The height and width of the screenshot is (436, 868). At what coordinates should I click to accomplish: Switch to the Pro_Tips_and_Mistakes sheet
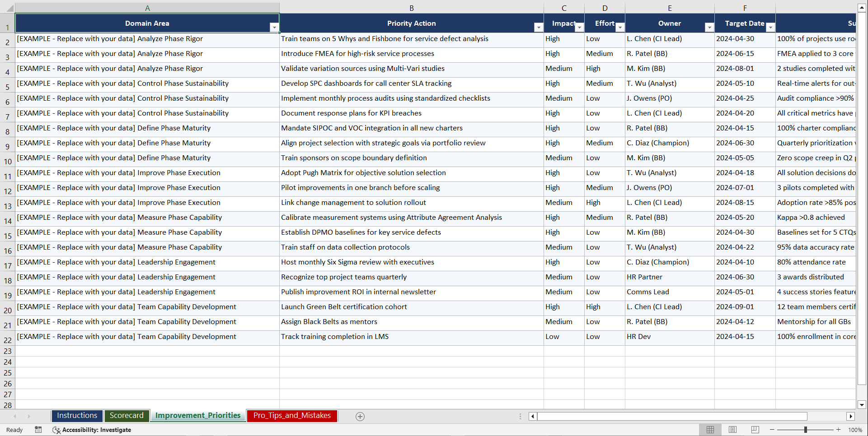pos(292,416)
